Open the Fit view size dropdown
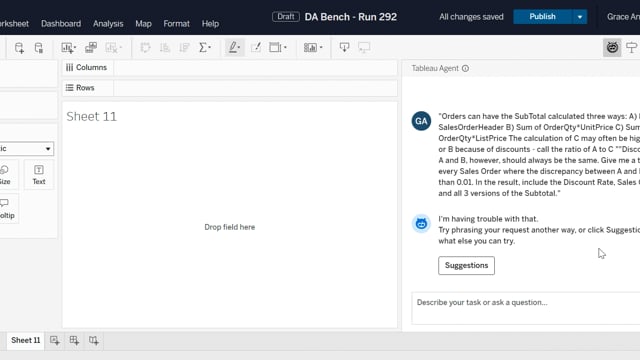Screen dimensions: 640x360 point(278,48)
